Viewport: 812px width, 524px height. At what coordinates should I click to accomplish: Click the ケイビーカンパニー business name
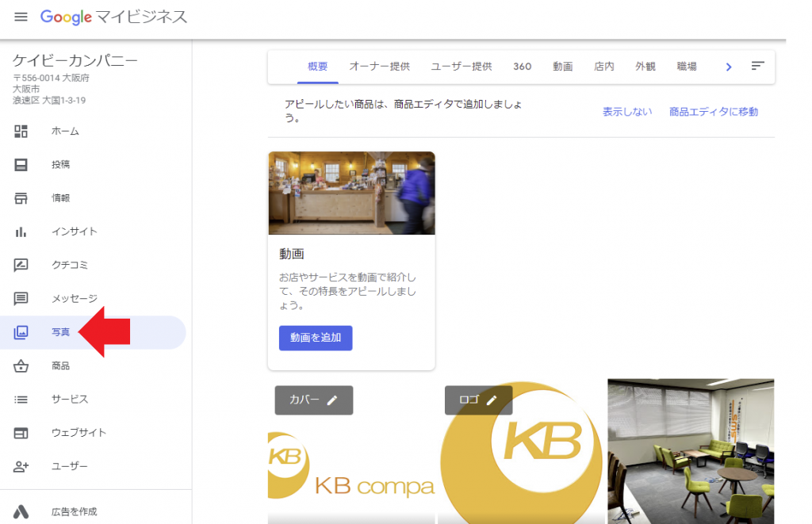[x=75, y=60]
